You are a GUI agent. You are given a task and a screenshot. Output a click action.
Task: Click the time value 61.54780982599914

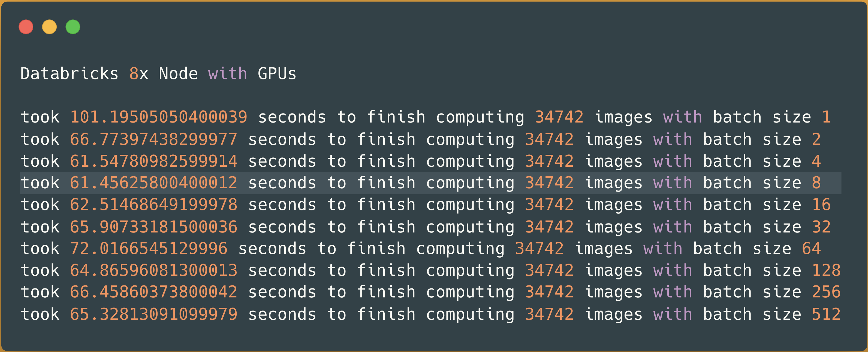(154, 162)
